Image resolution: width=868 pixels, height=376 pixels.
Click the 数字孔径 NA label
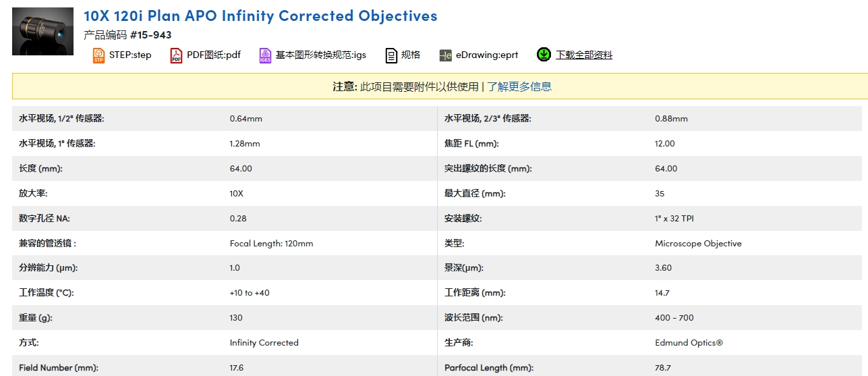coord(45,219)
